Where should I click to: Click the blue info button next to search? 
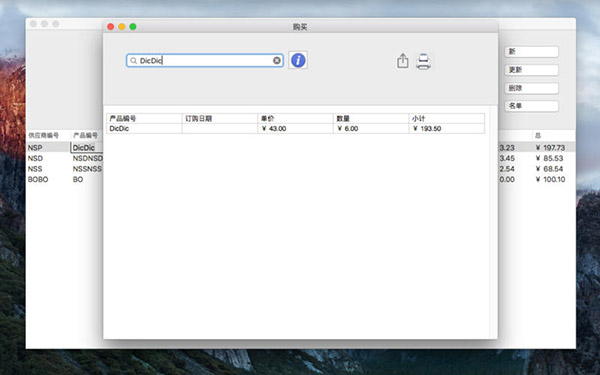pos(298,60)
